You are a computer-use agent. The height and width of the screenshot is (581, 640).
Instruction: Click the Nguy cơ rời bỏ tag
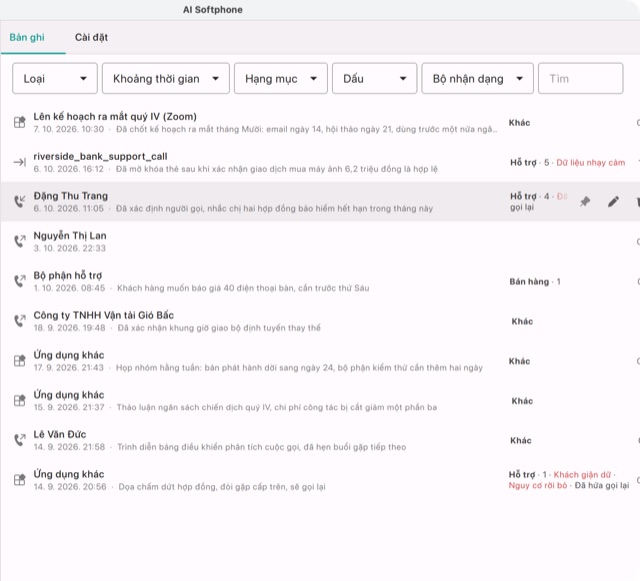pyautogui.click(x=538, y=485)
